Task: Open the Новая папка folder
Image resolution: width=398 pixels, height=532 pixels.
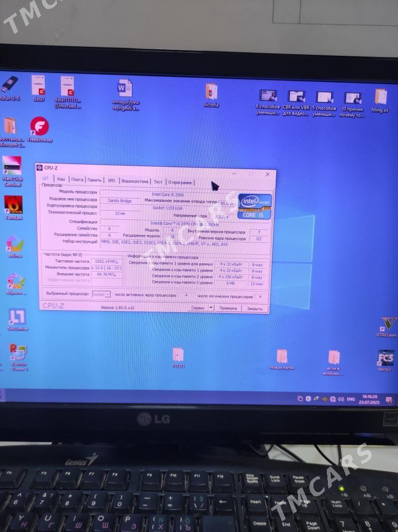Action: 282,359
